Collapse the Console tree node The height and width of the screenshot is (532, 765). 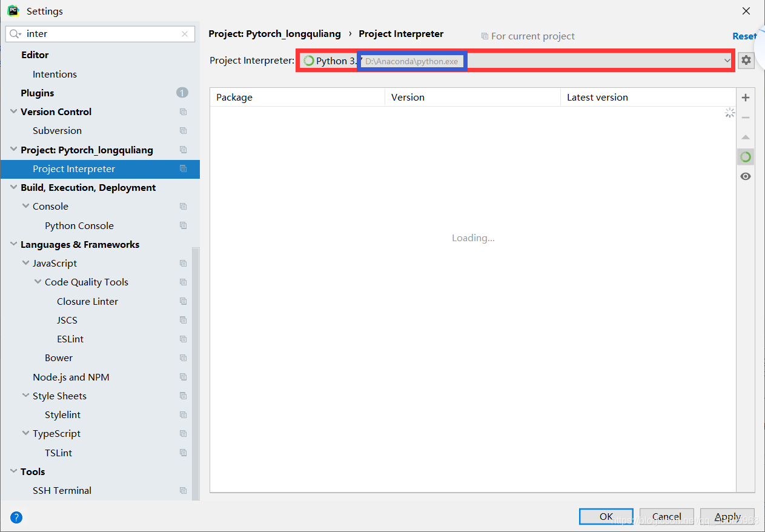click(x=25, y=207)
